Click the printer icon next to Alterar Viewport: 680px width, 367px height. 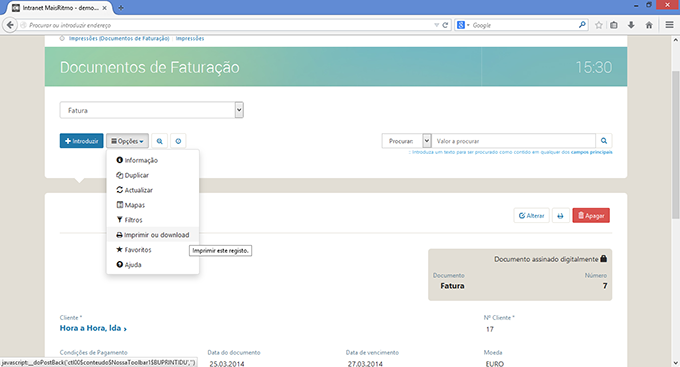tap(560, 216)
